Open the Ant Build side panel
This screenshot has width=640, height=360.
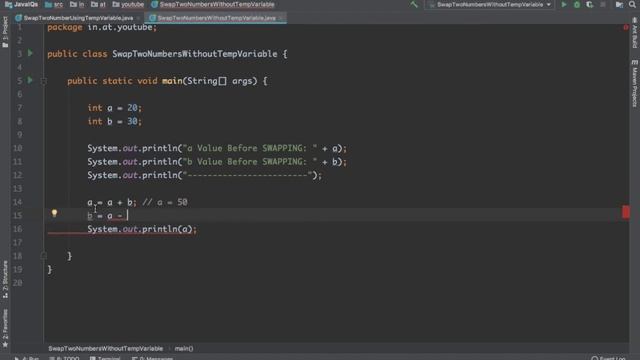[635, 33]
